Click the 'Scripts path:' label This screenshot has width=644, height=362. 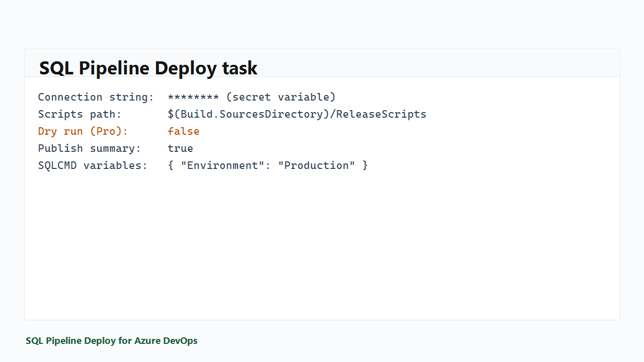(x=80, y=114)
